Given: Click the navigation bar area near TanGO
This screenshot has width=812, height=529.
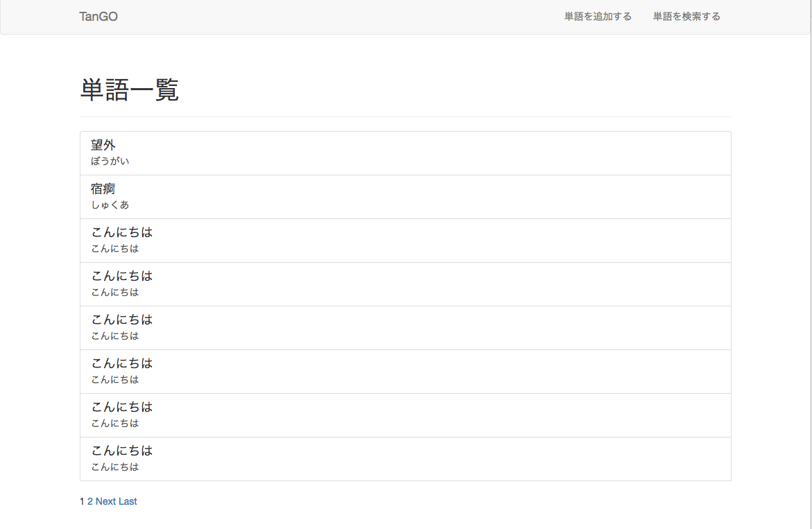Looking at the screenshot, I should [347, 17].
